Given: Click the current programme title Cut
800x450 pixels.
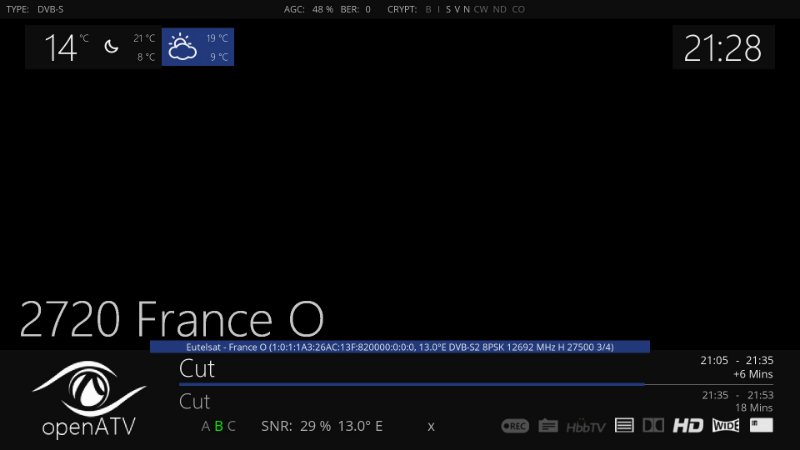Looking at the screenshot, I should pyautogui.click(x=197, y=369).
